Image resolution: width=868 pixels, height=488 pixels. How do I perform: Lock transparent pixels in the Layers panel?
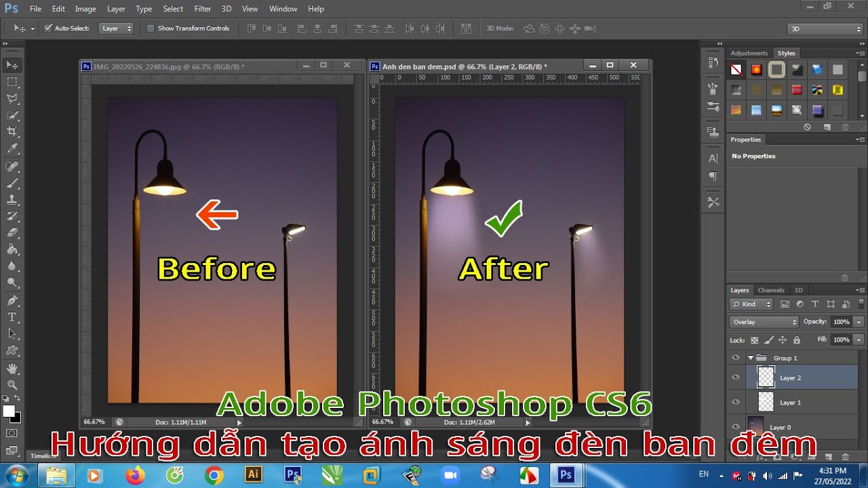click(755, 340)
